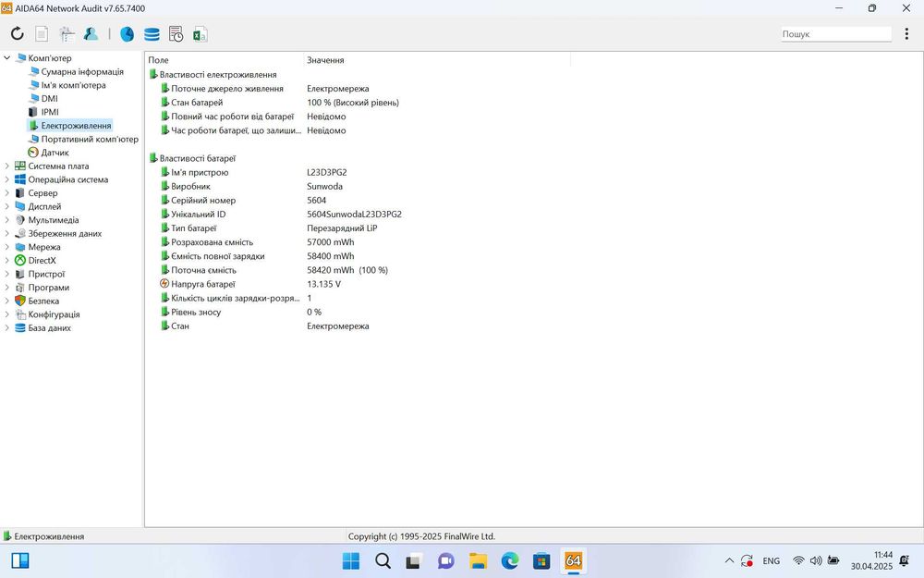Expand the Програми tree node
Image resolution: width=924 pixels, height=578 pixels.
pos(7,288)
